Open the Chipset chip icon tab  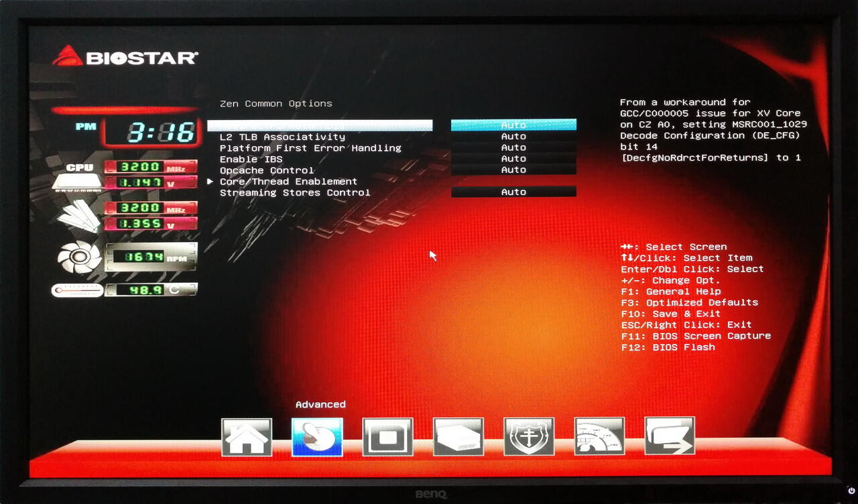point(387,437)
